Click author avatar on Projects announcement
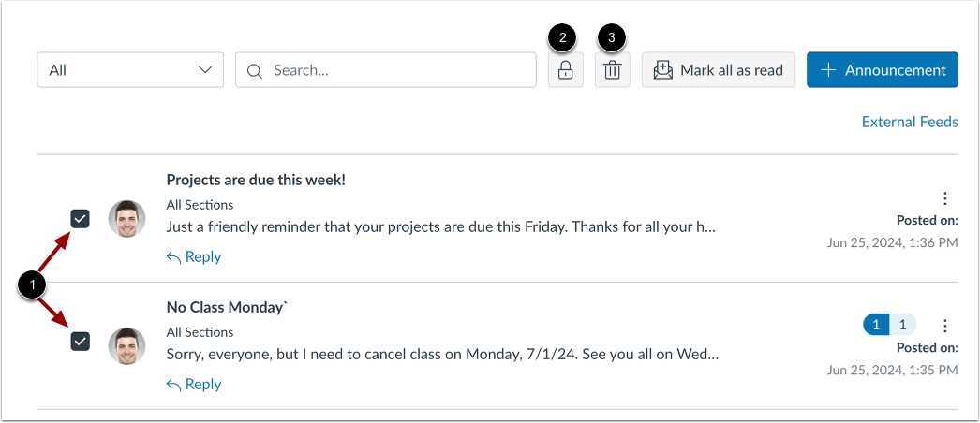 click(126, 219)
